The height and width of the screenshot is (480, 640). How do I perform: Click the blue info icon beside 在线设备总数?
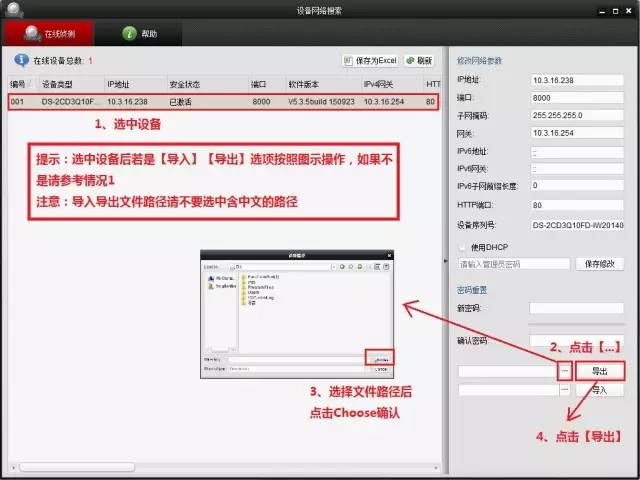pos(20,60)
